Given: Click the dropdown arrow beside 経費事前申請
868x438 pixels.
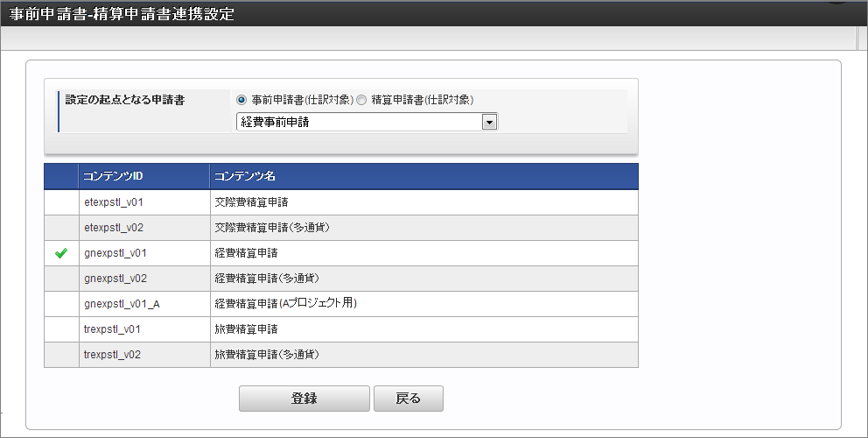Looking at the screenshot, I should [489, 122].
